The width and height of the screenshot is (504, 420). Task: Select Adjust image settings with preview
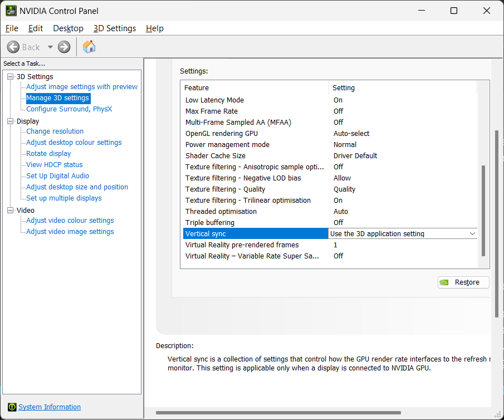coord(82,87)
